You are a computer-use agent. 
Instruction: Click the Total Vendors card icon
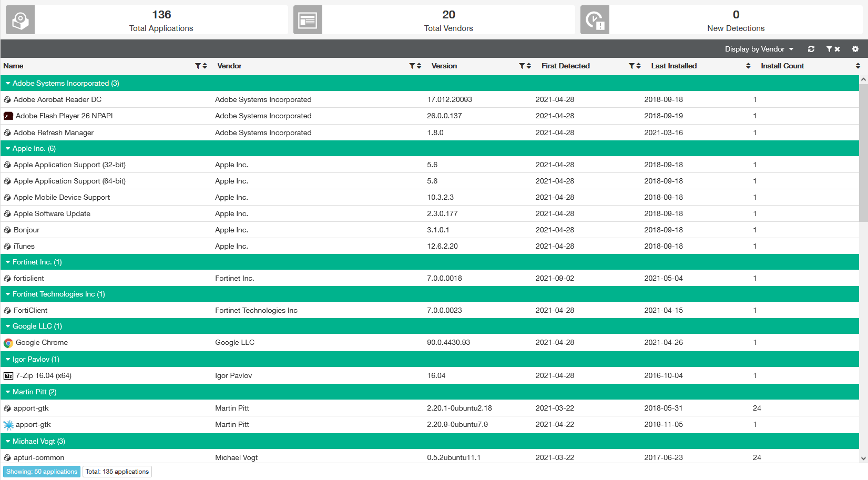[308, 20]
